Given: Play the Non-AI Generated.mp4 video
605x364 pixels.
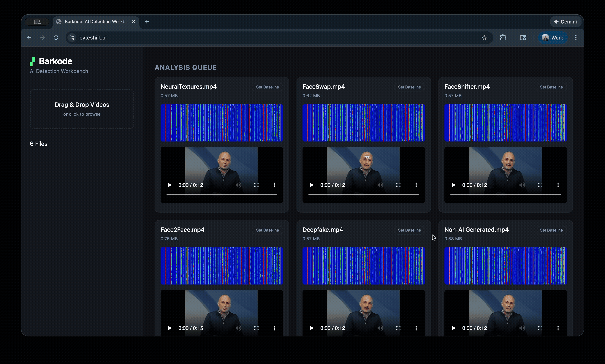Looking at the screenshot, I should pos(453,328).
